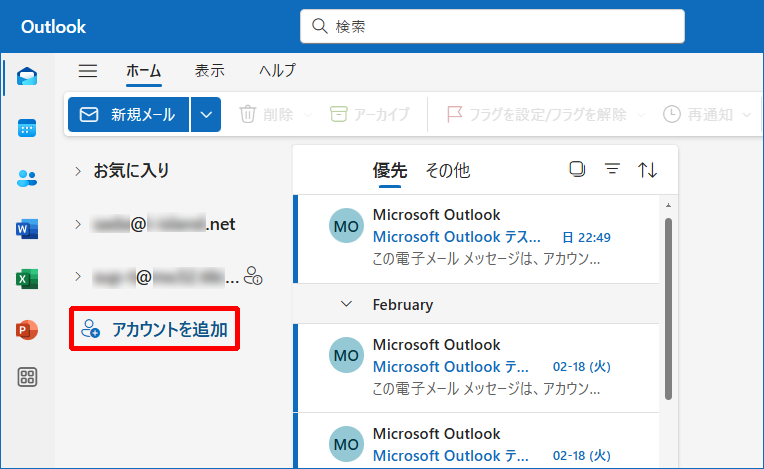The image size is (764, 469).
Task: Launch Excel from the sidebar
Action: 27,279
